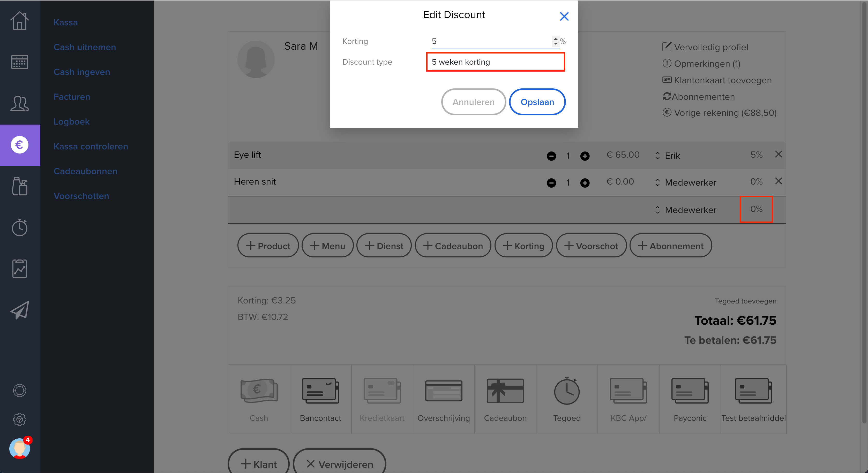Open the reports chart clipboard icon
The height and width of the screenshot is (473, 868).
(x=20, y=269)
